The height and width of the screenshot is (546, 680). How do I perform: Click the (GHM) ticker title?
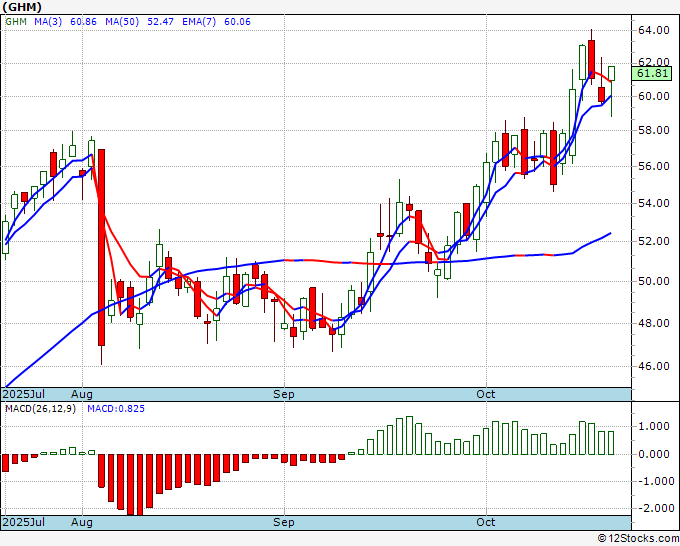pyautogui.click(x=22, y=7)
